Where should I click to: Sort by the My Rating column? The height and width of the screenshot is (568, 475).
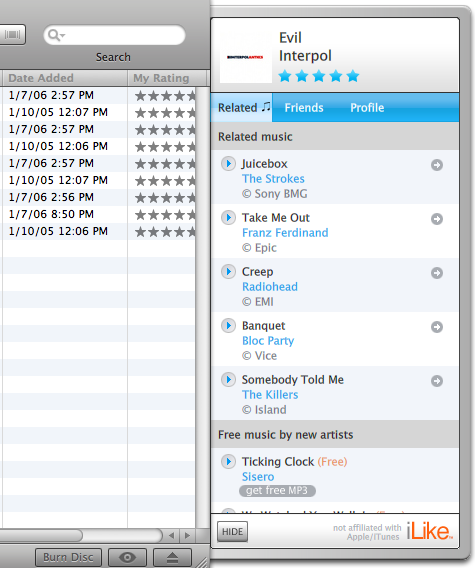[167, 78]
